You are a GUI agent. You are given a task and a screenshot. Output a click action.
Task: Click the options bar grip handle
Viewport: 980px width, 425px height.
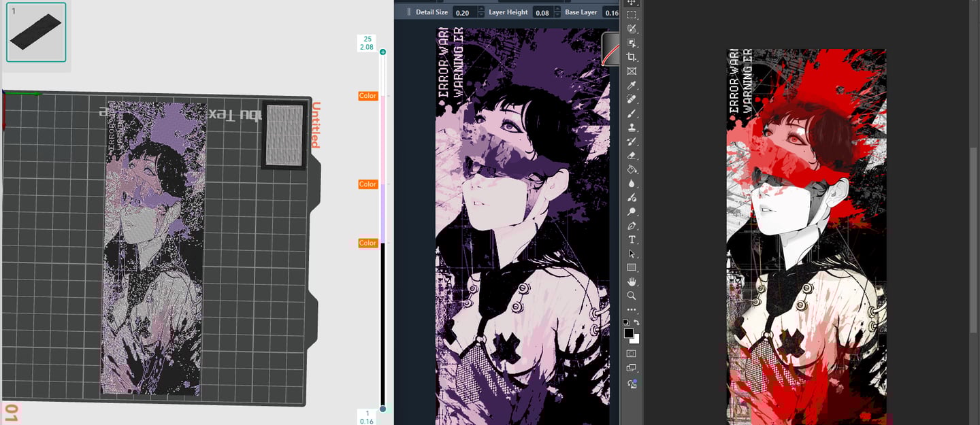[409, 12]
